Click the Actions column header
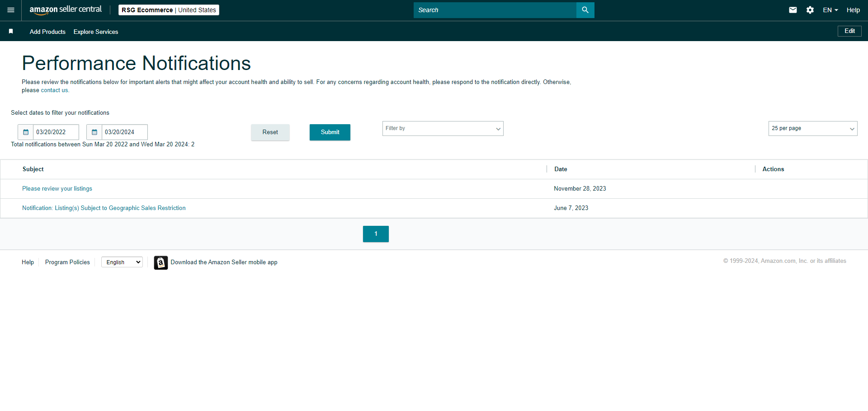 pyautogui.click(x=773, y=169)
